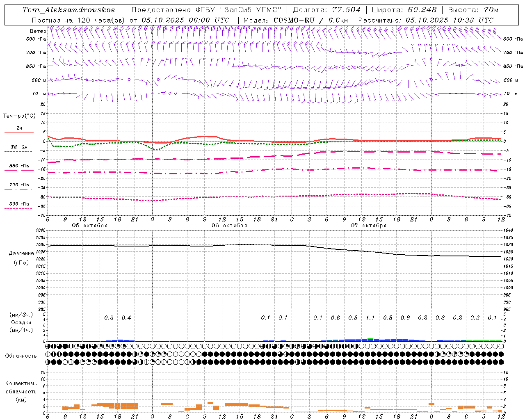
Task: Click 1000 on the right pressure axis
Action: (x=508, y=288)
